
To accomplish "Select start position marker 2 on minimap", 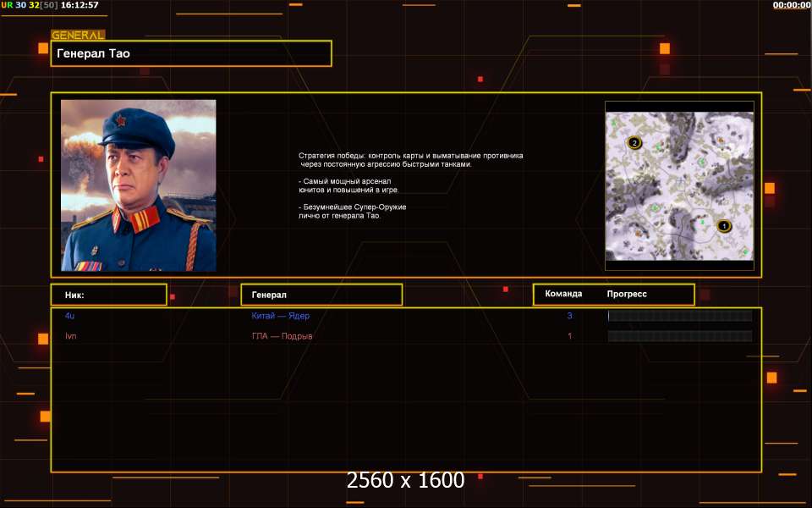I will 634,142.
